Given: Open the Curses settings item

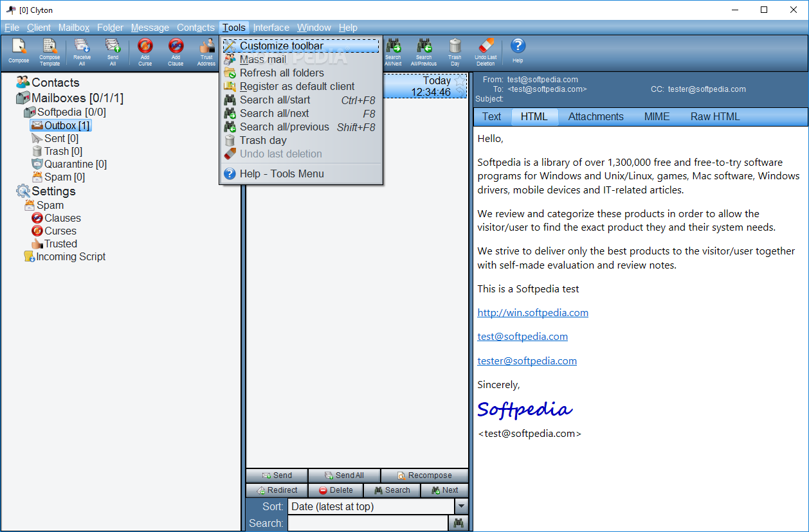Looking at the screenshot, I should click(54, 231).
